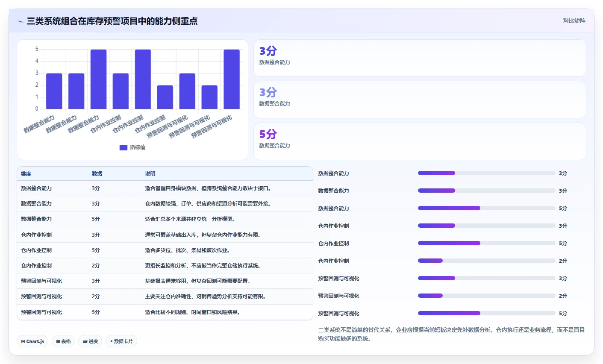The width and height of the screenshot is (603, 364).
Task: Toggle the 指标值 legend color box
Action: 124,147
